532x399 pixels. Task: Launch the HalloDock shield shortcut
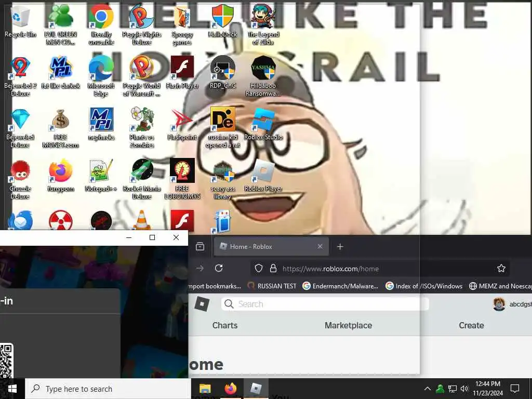coord(222,21)
